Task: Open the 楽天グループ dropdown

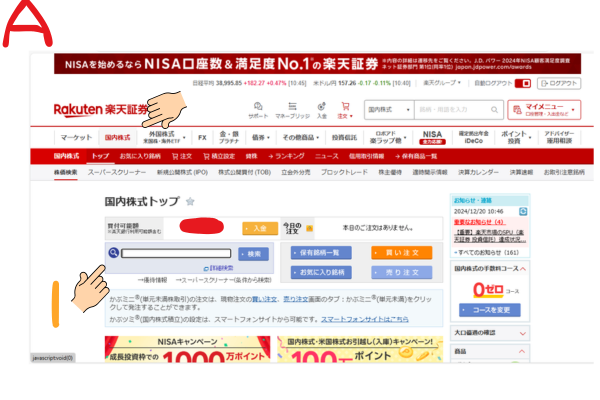Action: click(442, 83)
